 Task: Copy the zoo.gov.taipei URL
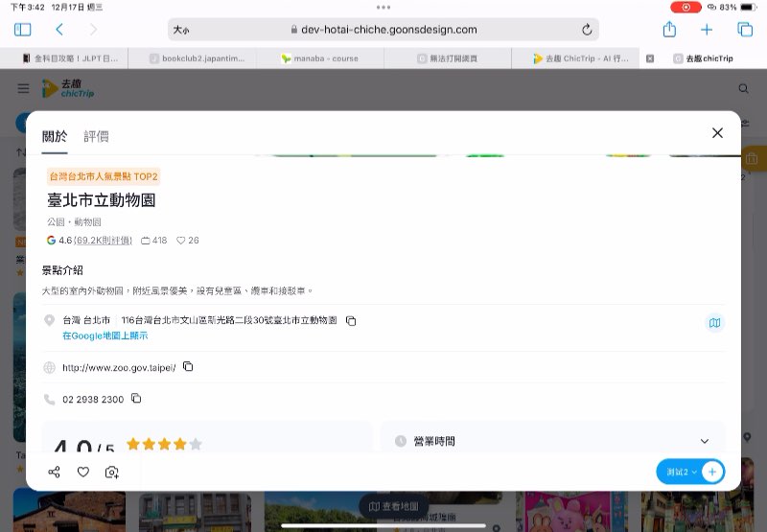pos(188,366)
